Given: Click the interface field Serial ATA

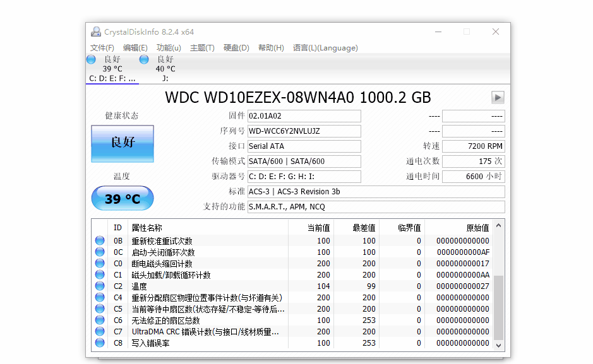Looking at the screenshot, I should tap(304, 146).
